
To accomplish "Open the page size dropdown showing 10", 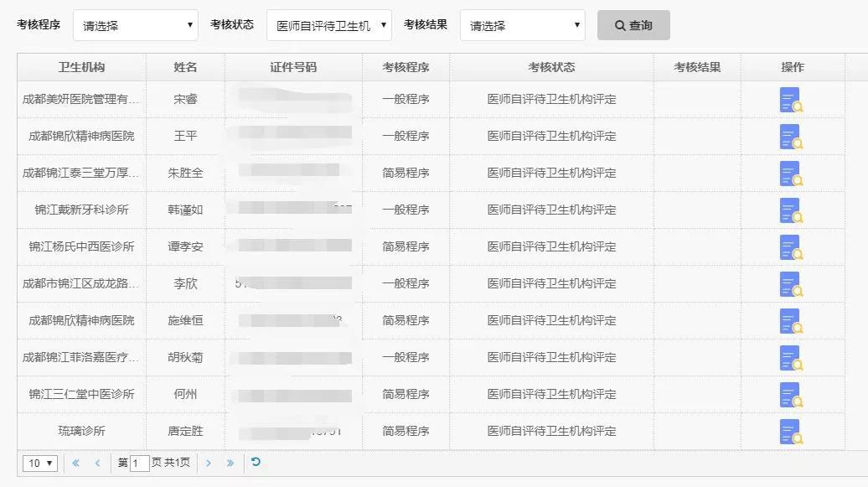I will pos(39,462).
